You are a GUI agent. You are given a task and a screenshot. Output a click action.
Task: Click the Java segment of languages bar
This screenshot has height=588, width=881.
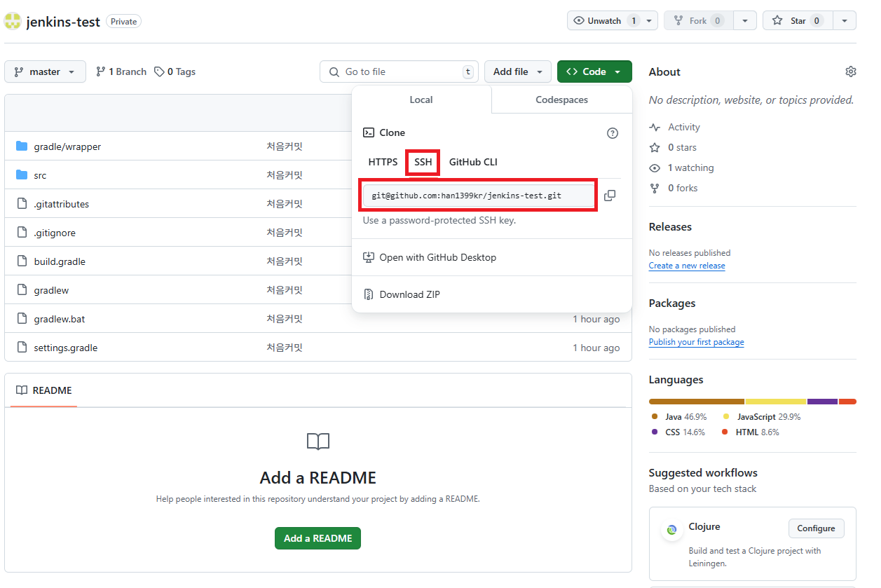697,402
